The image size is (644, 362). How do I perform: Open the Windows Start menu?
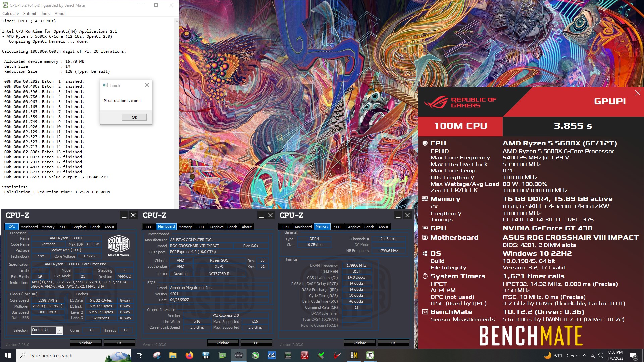pos(8,355)
